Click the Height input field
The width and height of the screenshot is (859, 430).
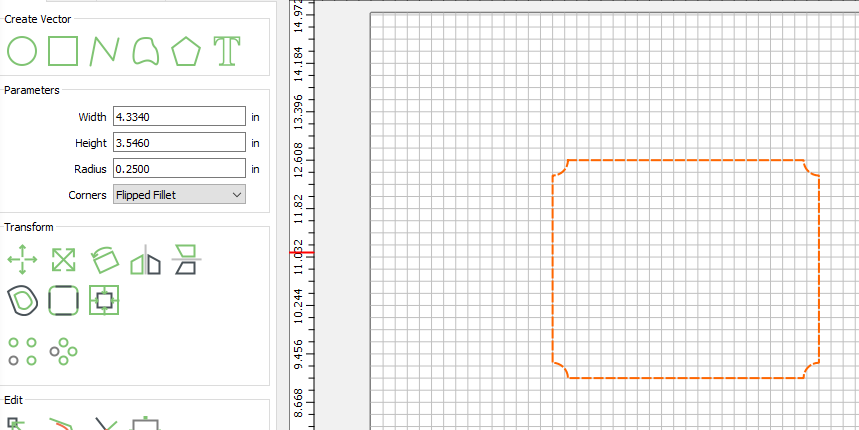click(179, 143)
